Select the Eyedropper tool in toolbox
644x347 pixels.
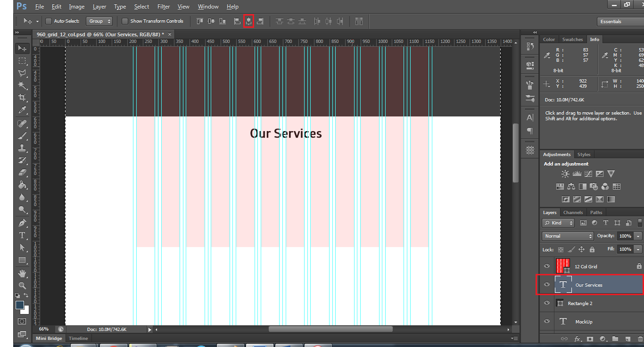[22, 110]
